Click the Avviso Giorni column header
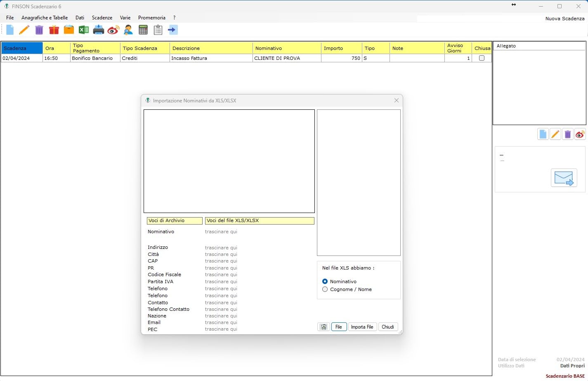The image size is (588, 381). coord(458,48)
